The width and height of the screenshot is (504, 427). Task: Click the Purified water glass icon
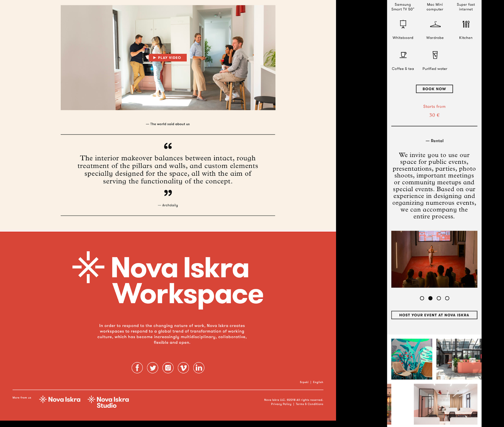(435, 55)
